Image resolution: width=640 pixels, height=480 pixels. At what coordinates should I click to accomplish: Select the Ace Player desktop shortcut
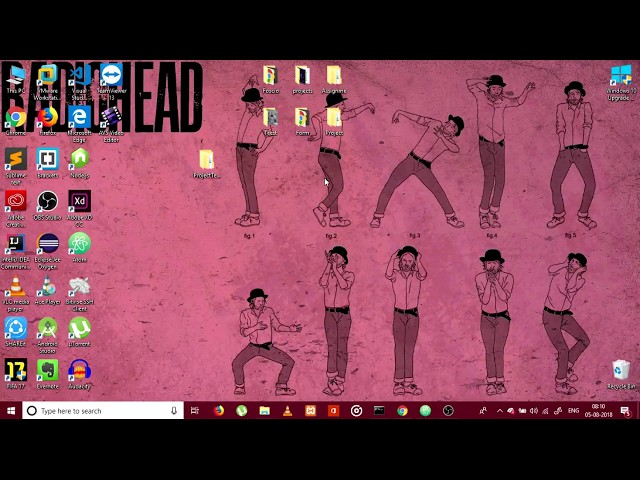(x=47, y=291)
